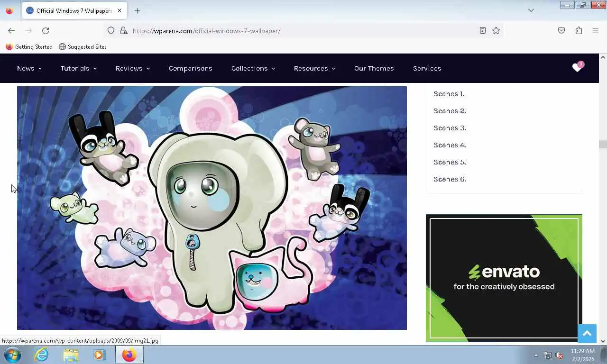The image size is (607, 364).
Task: Open the Our Themes page
Action: pos(374,68)
